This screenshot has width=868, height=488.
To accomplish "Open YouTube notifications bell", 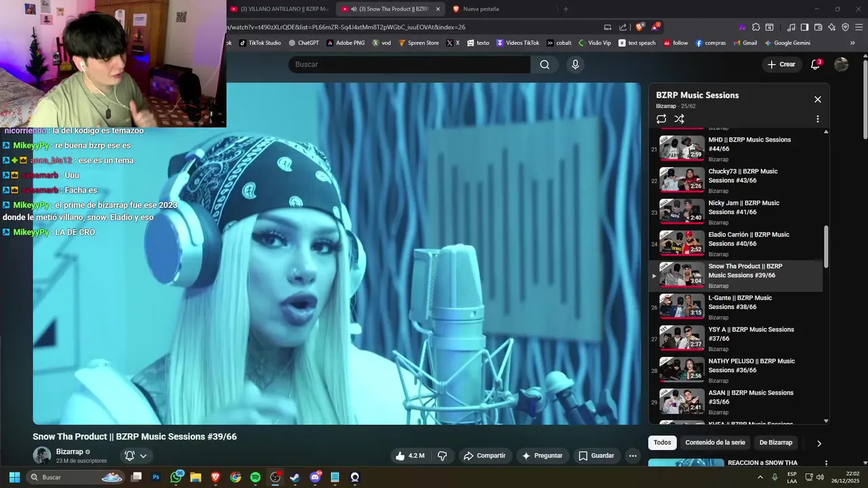I will click(816, 64).
